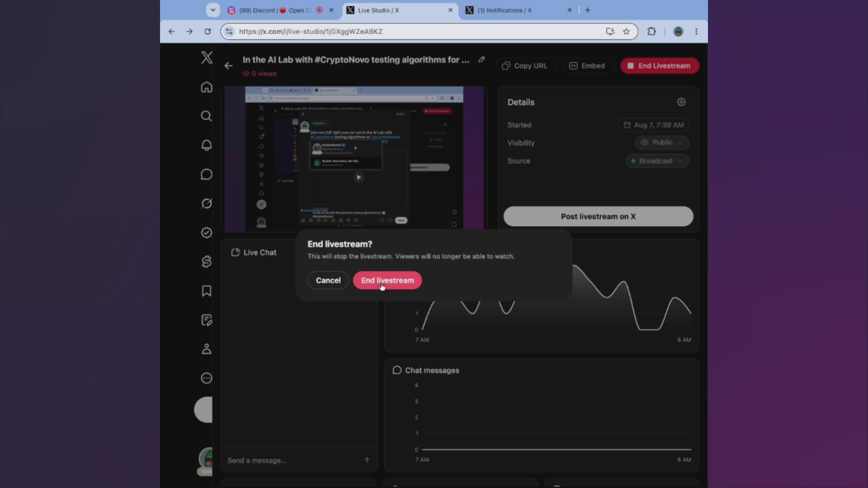Close the Live Studio tab
Viewport: 868px width, 488px height.
pyautogui.click(x=450, y=10)
